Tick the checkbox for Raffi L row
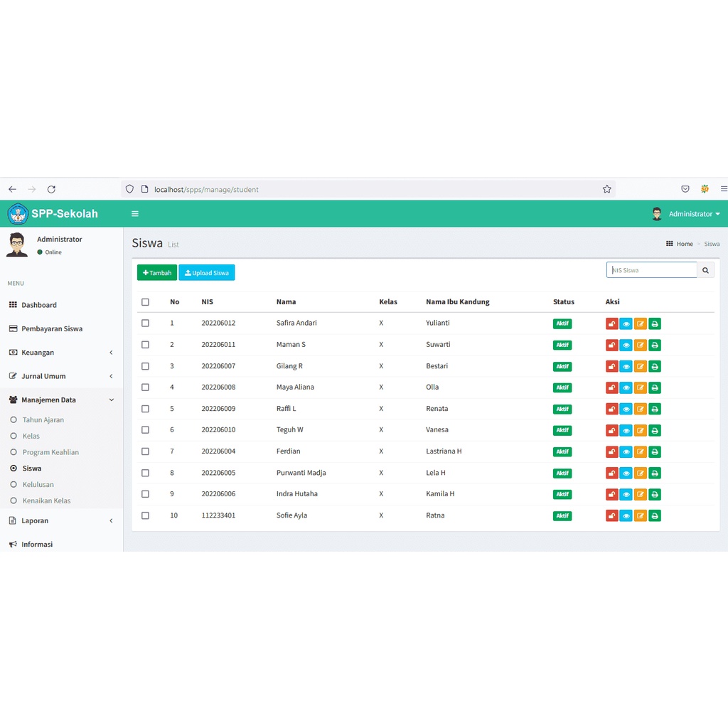Viewport: 728px width, 728px height. point(145,409)
